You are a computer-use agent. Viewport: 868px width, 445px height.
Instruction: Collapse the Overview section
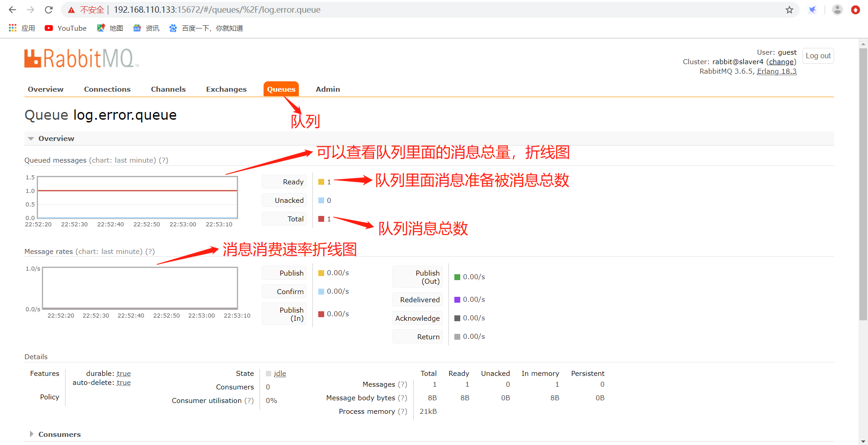click(31, 138)
